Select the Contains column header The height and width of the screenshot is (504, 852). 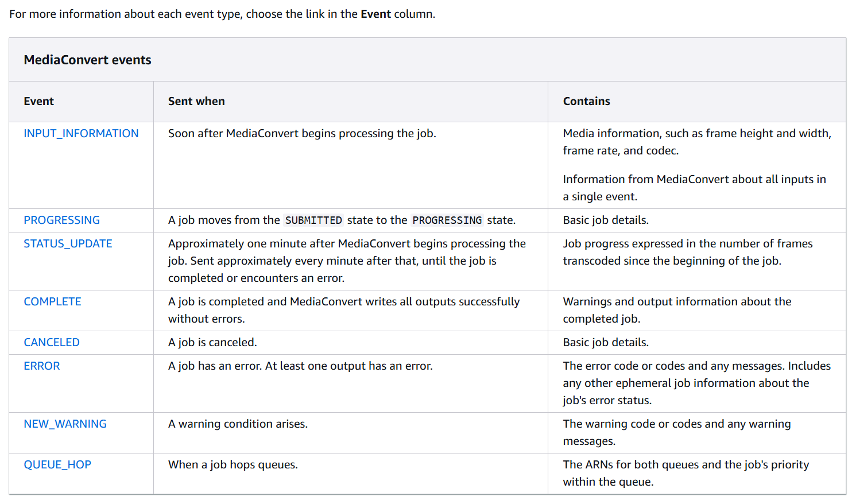(586, 101)
